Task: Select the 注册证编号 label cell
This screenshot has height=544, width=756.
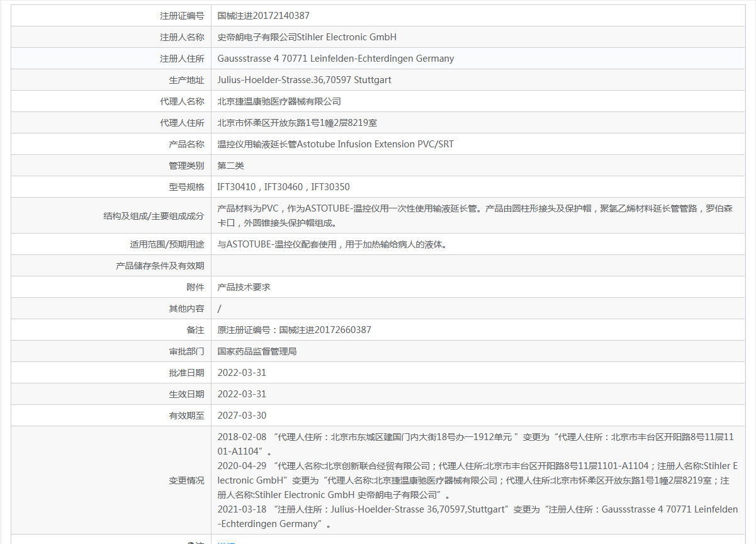Action: click(x=182, y=16)
